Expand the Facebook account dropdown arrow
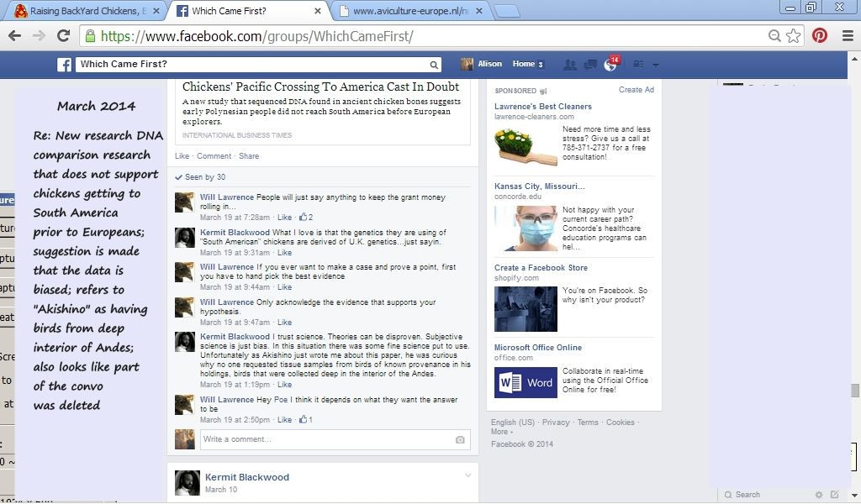This screenshot has width=861, height=504. 656,65
